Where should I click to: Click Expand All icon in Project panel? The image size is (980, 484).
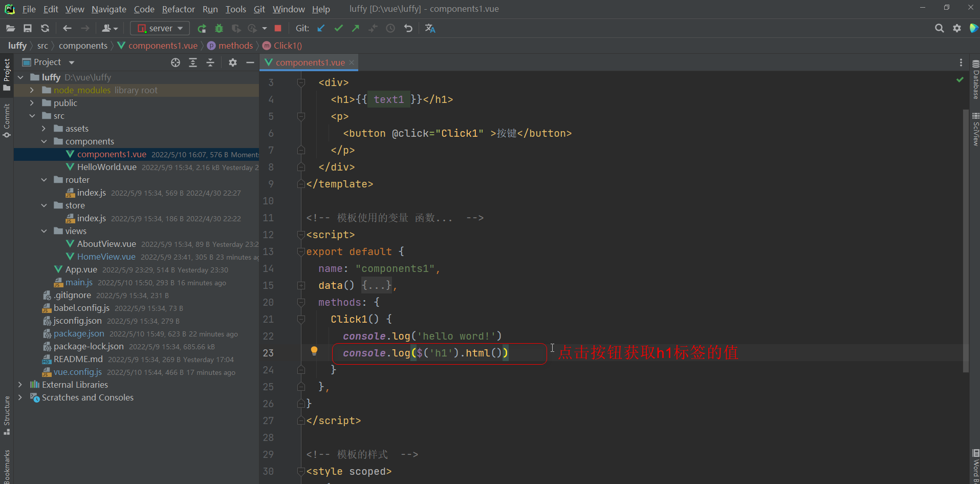(193, 62)
